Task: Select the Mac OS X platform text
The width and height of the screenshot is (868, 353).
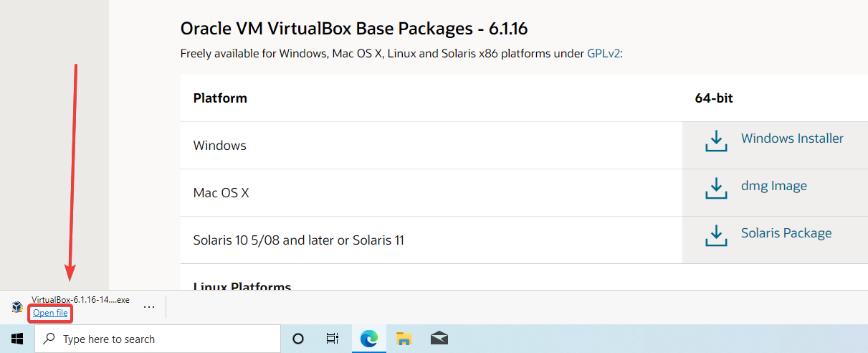Action: (x=221, y=193)
